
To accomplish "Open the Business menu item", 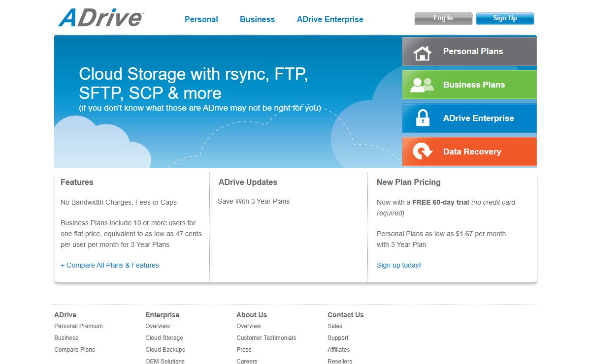I will click(257, 19).
